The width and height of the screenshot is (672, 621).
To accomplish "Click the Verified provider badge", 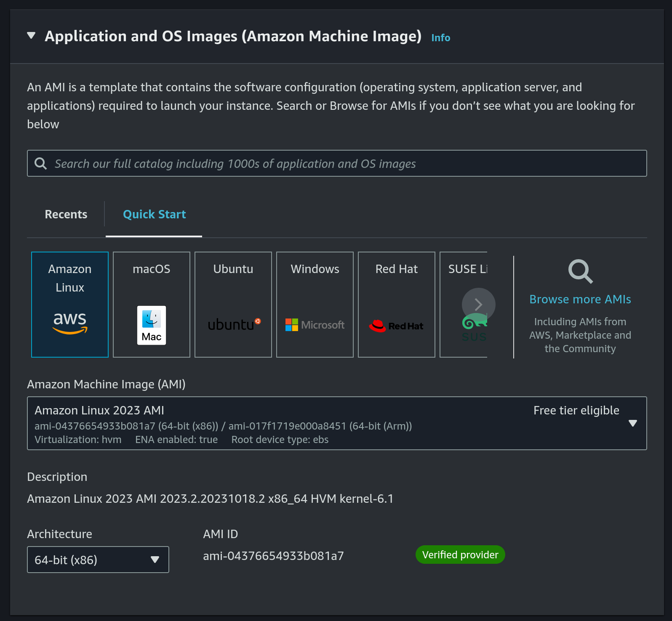I will tap(460, 555).
